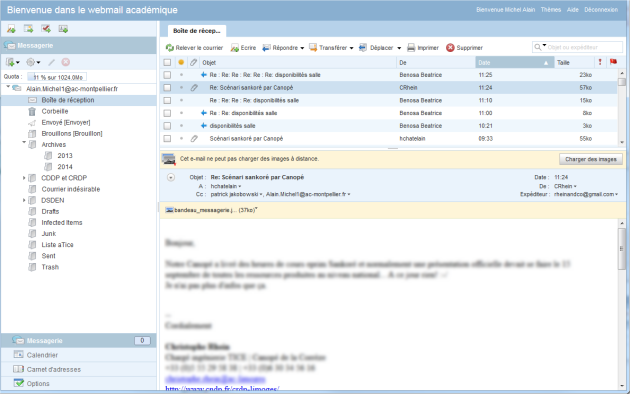Select the Boîte de récep... tab
Screen dimensions: 630x394
tap(196, 31)
